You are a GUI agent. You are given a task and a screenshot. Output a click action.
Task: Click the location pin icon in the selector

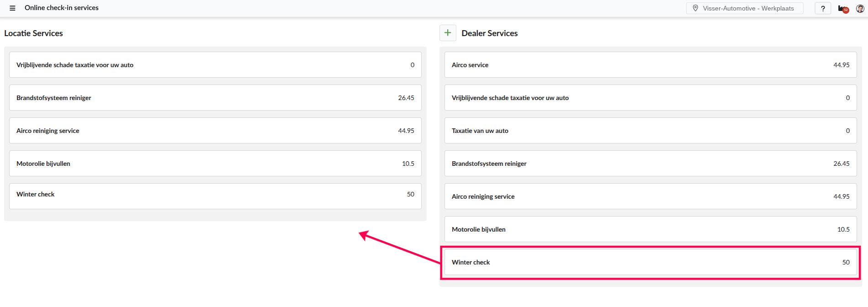tap(695, 8)
